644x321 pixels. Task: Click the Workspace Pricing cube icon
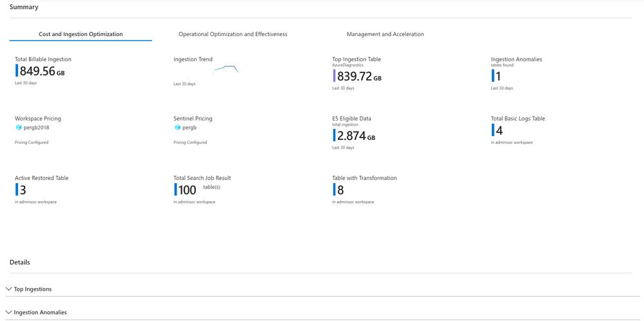pos(19,128)
